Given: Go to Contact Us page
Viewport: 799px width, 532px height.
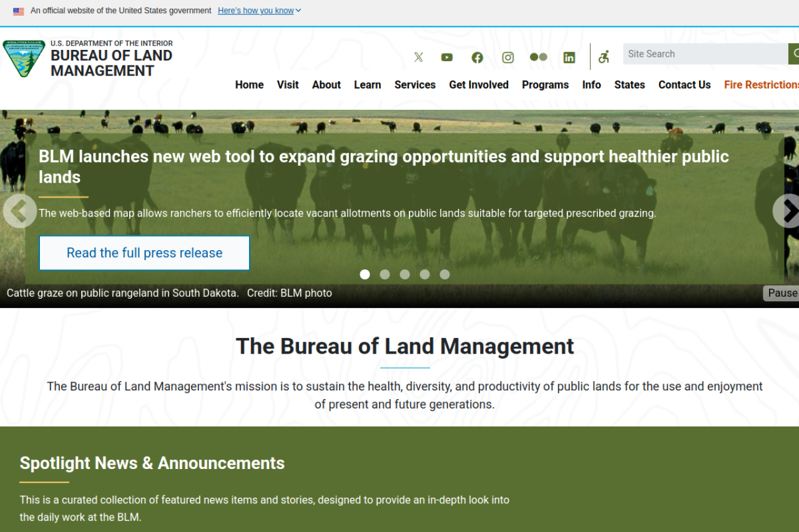Looking at the screenshot, I should 685,85.
